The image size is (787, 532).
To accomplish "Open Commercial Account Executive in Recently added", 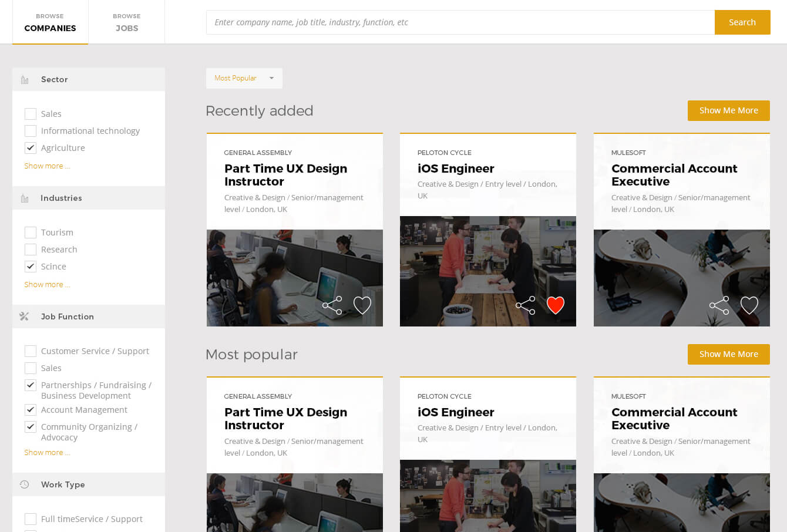I will click(674, 175).
